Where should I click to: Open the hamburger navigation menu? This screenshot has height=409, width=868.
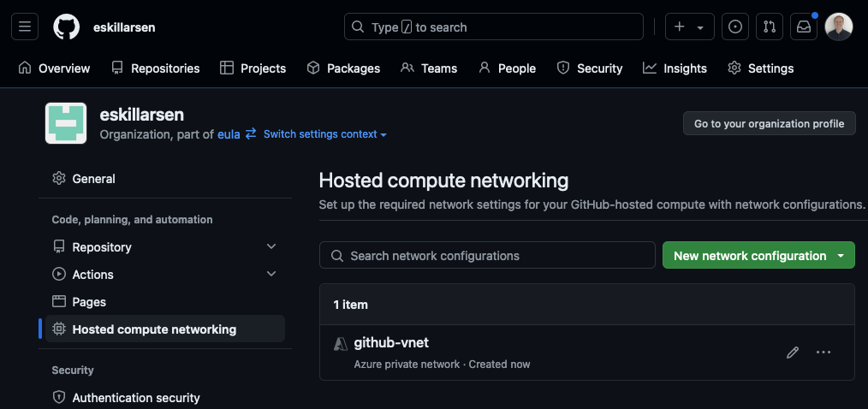pyautogui.click(x=25, y=27)
